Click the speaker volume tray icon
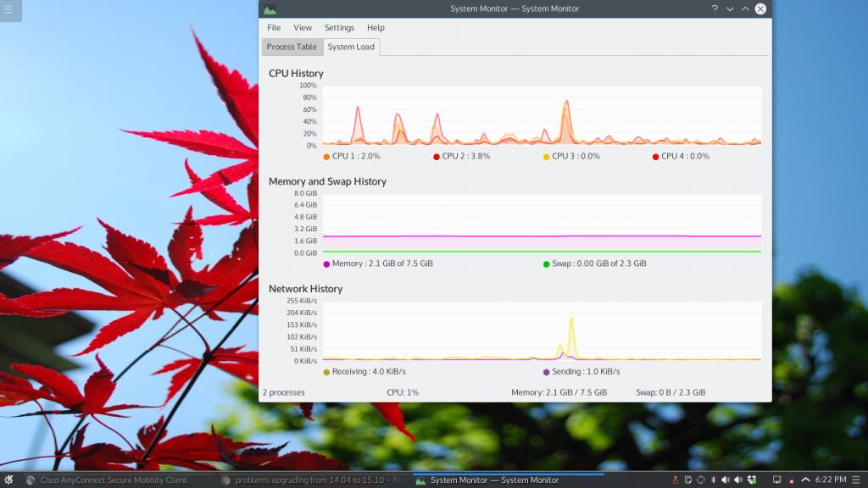Viewport: 868px width, 488px height. (725, 480)
